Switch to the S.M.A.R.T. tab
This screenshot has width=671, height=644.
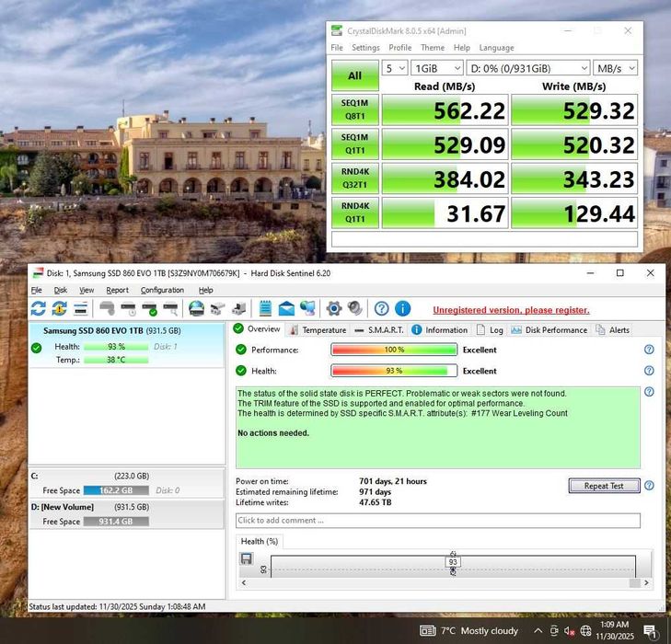tap(379, 329)
